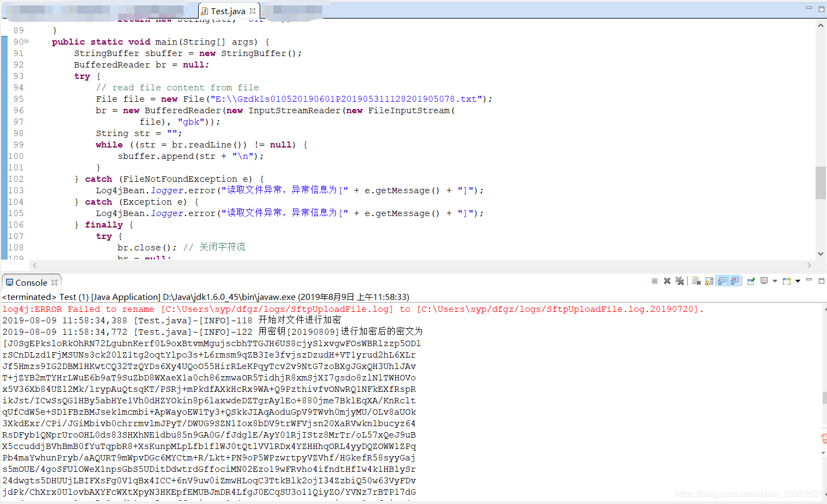Click "br.close();" on line 108
Viewport: 827px width, 504px height.
(147, 248)
